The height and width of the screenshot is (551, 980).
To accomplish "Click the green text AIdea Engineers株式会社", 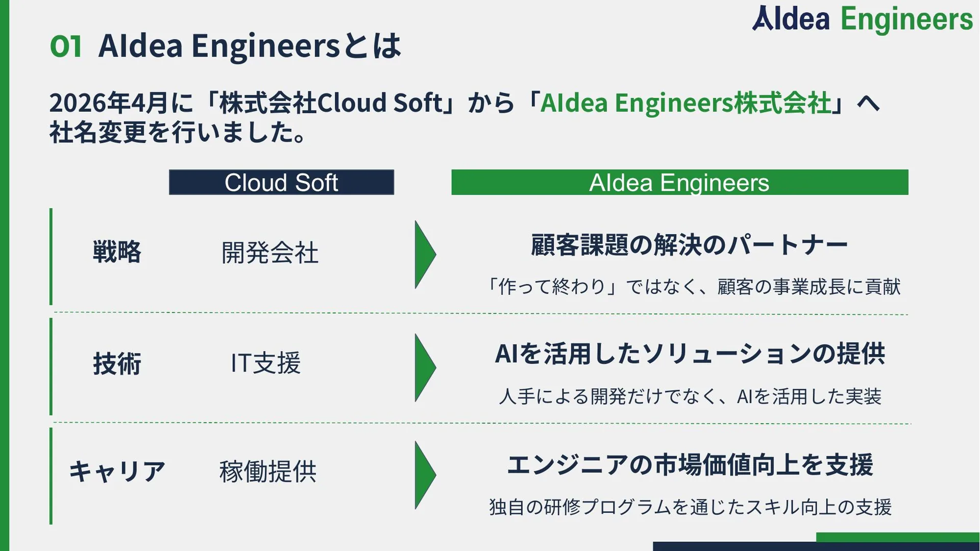I will 685,103.
